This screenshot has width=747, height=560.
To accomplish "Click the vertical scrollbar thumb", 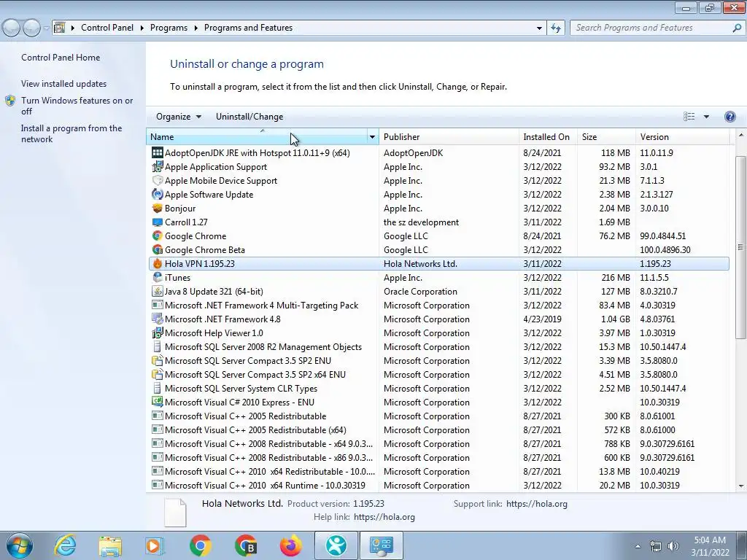I will pos(741,247).
